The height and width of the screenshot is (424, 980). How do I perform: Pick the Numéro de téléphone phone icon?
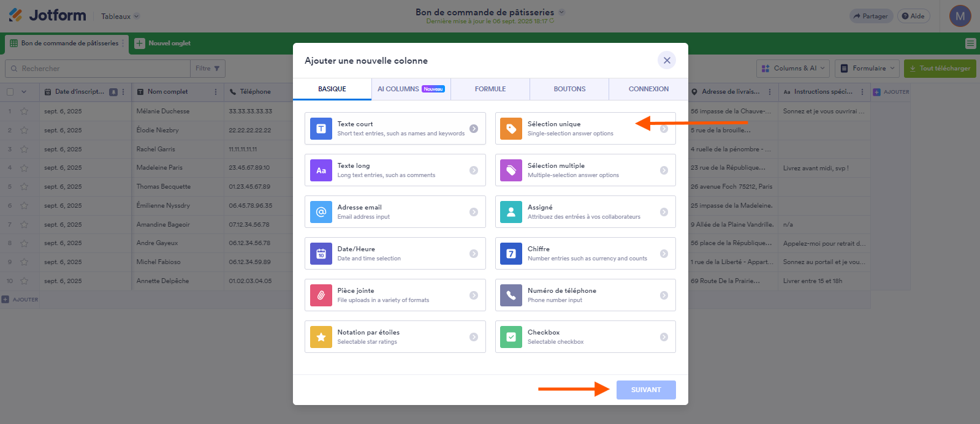[511, 295]
